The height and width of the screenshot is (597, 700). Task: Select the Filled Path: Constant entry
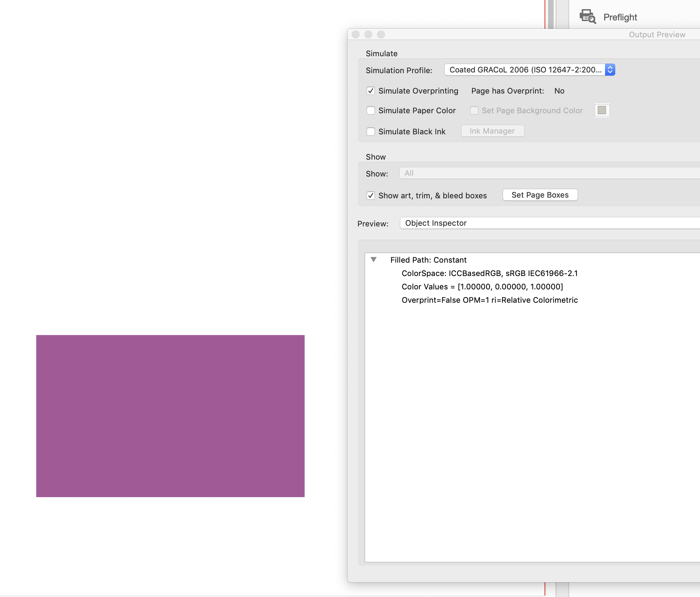pyautogui.click(x=428, y=260)
